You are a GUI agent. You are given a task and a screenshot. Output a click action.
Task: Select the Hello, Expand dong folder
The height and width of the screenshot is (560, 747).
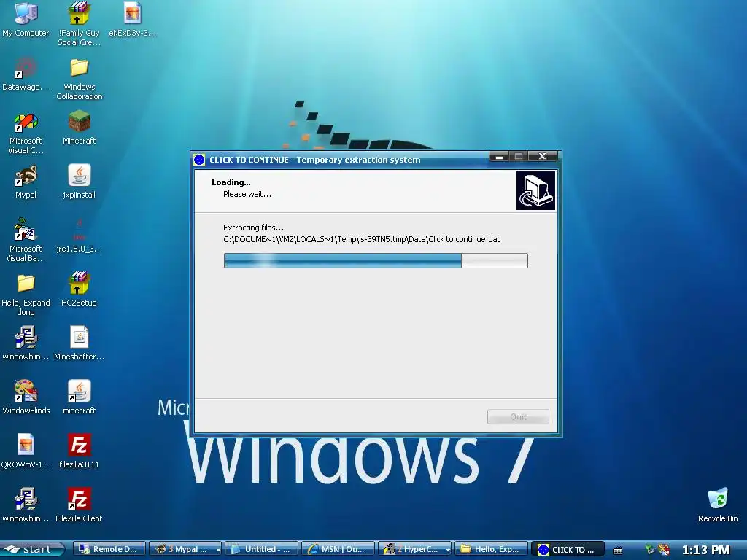click(x=26, y=284)
